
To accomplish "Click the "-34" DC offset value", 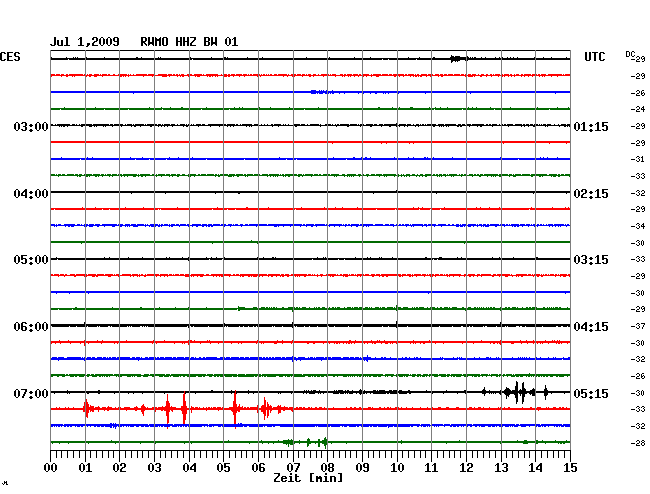I will (x=638, y=226).
